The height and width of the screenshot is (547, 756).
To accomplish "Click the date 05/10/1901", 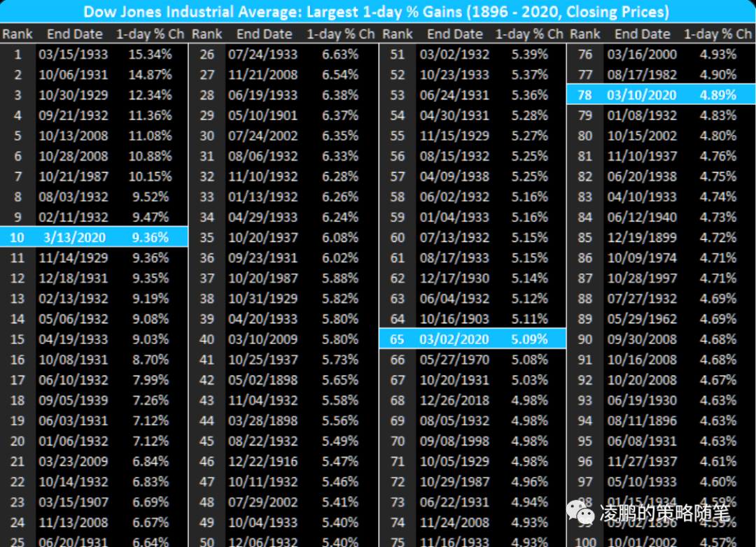I will tap(262, 115).
